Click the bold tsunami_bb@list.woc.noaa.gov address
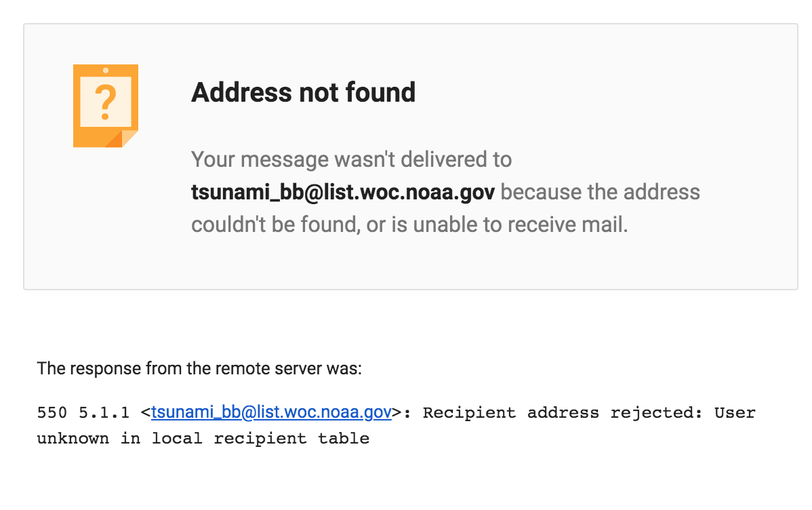Screen dimensions: 812x510 click(343, 193)
